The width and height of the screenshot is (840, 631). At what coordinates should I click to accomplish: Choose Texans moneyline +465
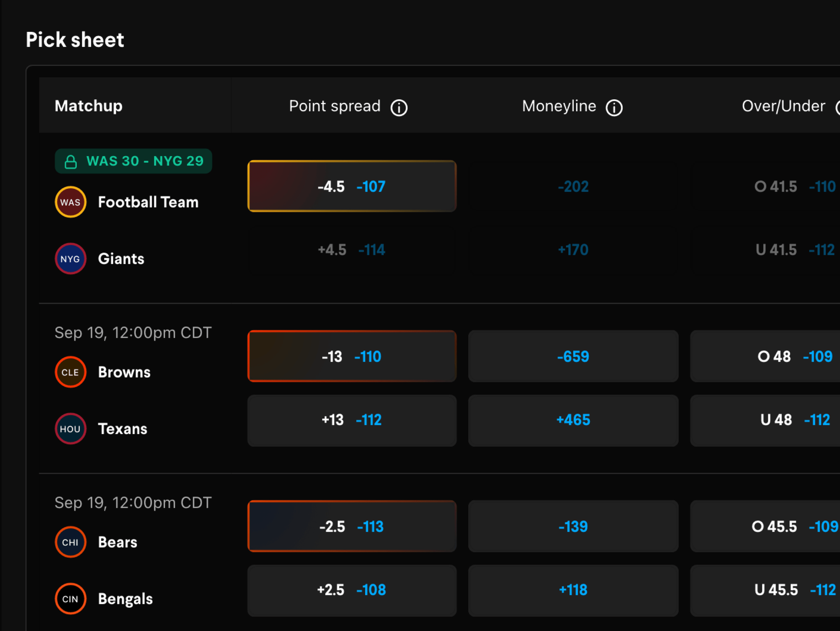pos(573,420)
